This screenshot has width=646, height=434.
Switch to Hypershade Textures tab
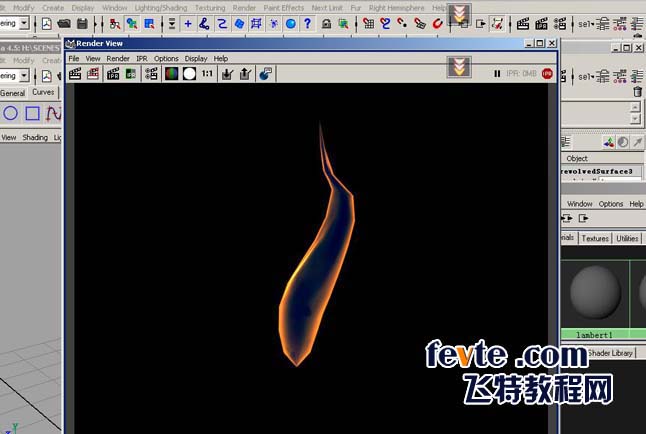point(595,238)
